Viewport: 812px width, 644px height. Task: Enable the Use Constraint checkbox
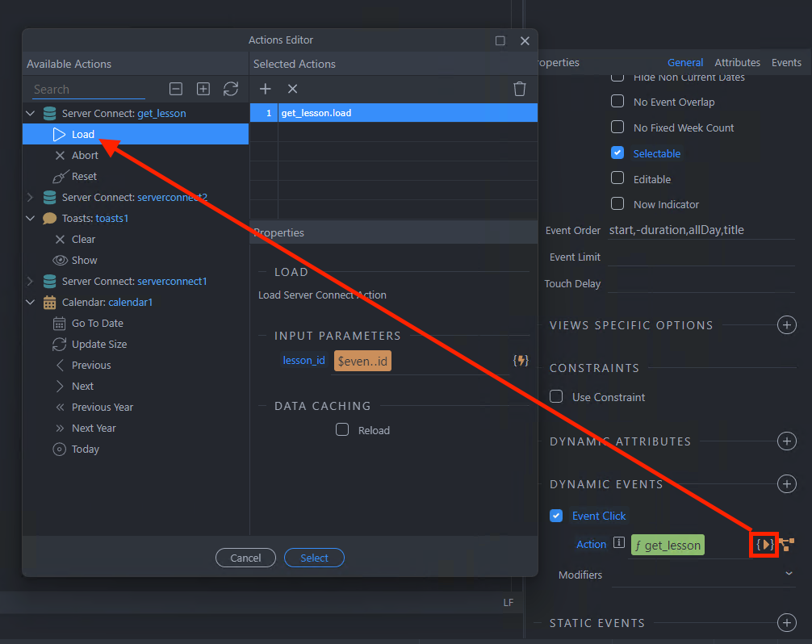point(556,396)
